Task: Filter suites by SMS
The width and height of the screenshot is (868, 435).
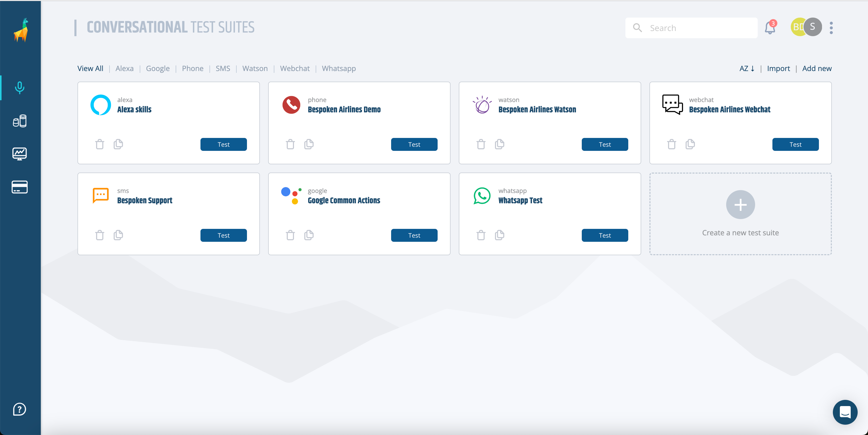Action: pos(223,68)
